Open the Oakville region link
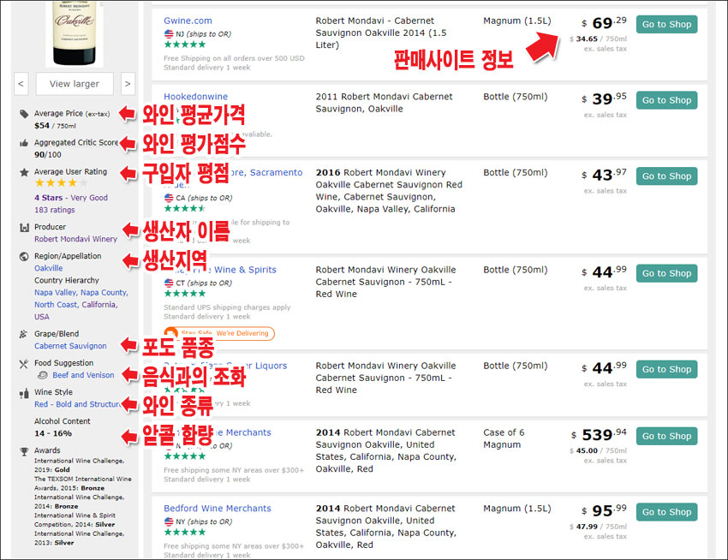Image resolution: width=728 pixels, height=560 pixels. [48, 268]
